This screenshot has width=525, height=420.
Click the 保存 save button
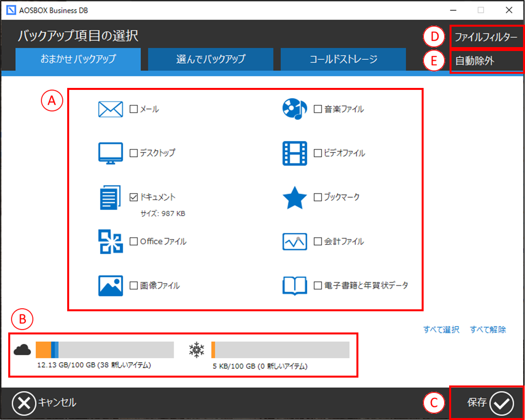490,403
